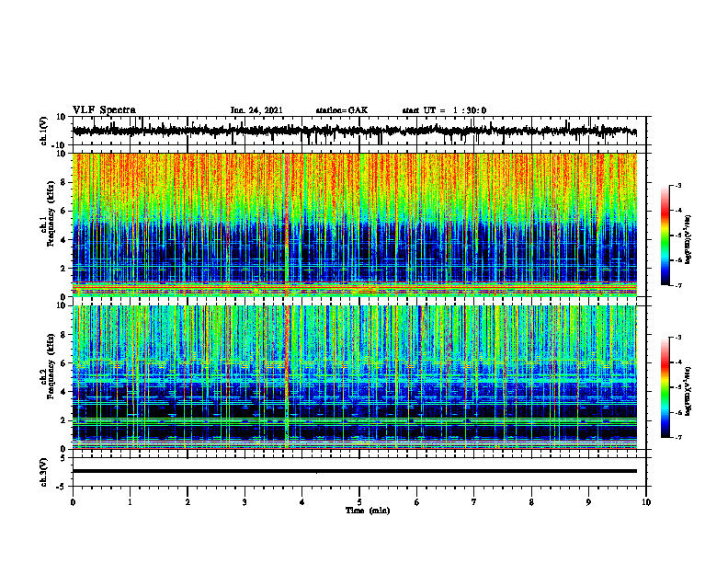Click the "Time (min)" x-axis label
The height and width of the screenshot is (563, 728).
368,511
